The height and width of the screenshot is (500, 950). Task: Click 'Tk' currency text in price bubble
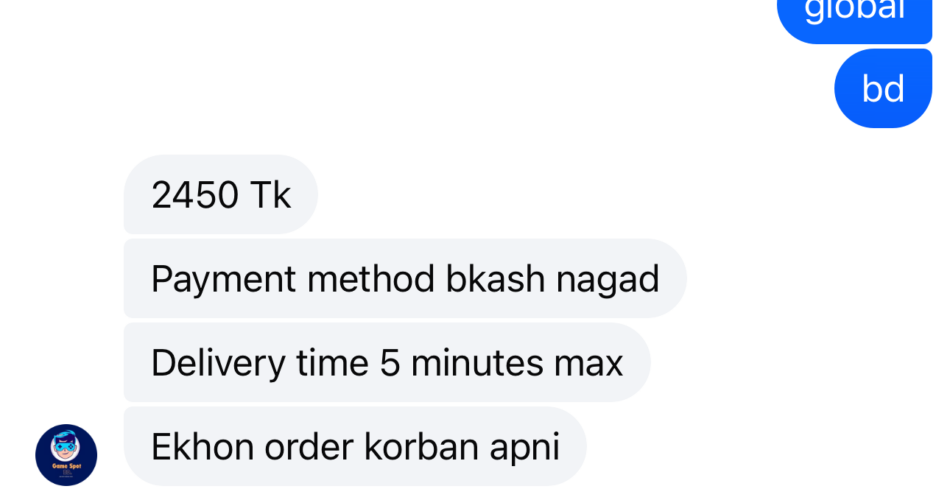point(271,195)
